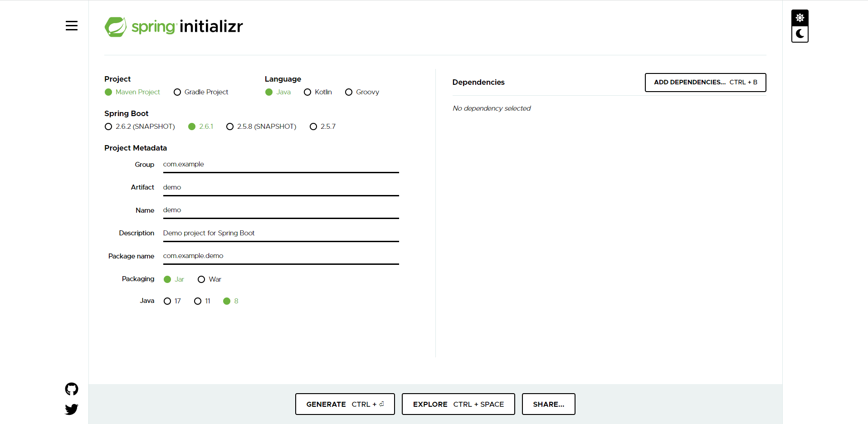
Task: Open the hamburger navigation menu
Action: tap(72, 26)
